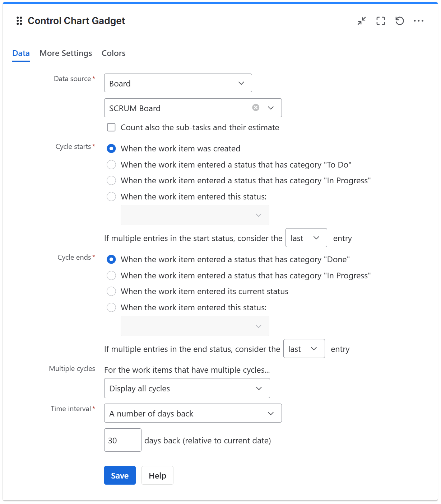The width and height of the screenshot is (441, 504).
Task: Collapse the gadget using the minimize arrows
Action: coord(361,21)
